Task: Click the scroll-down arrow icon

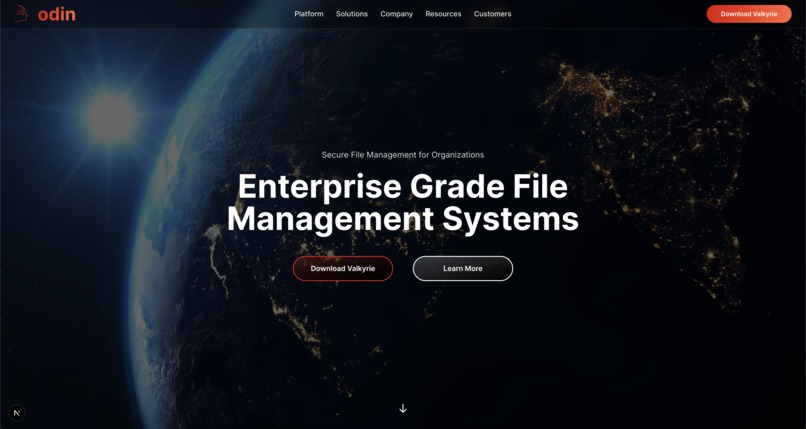Action: point(403,408)
